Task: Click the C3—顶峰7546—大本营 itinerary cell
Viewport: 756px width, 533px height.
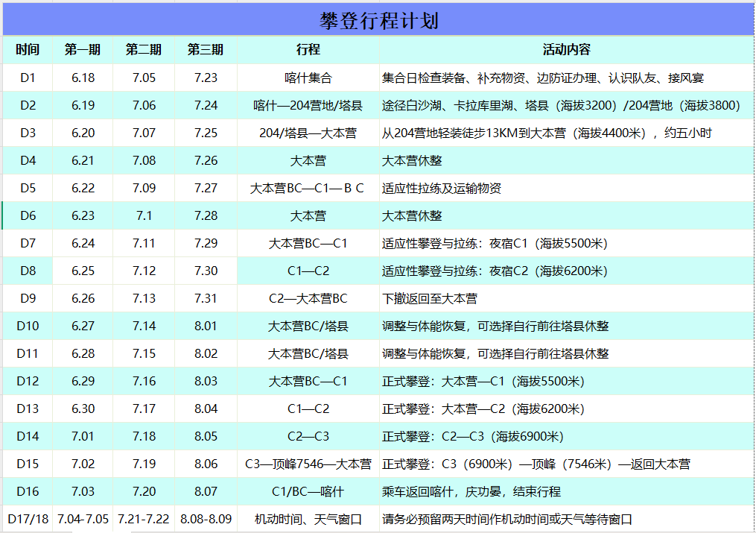Action: point(308,464)
